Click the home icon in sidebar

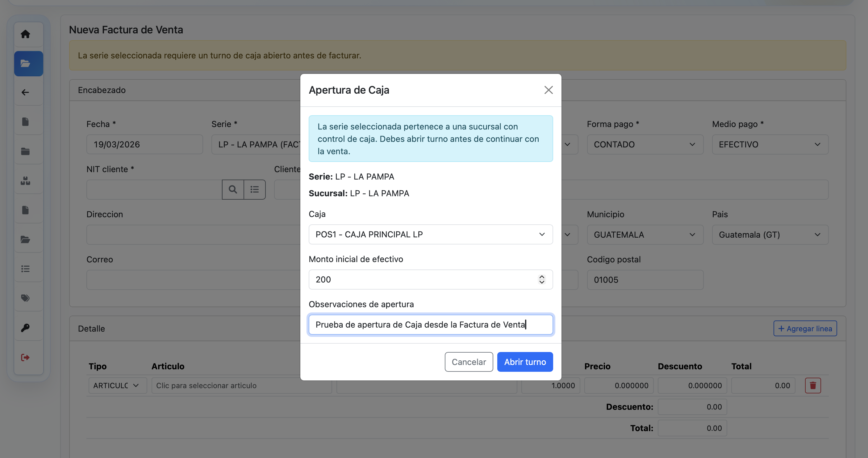pyautogui.click(x=25, y=34)
